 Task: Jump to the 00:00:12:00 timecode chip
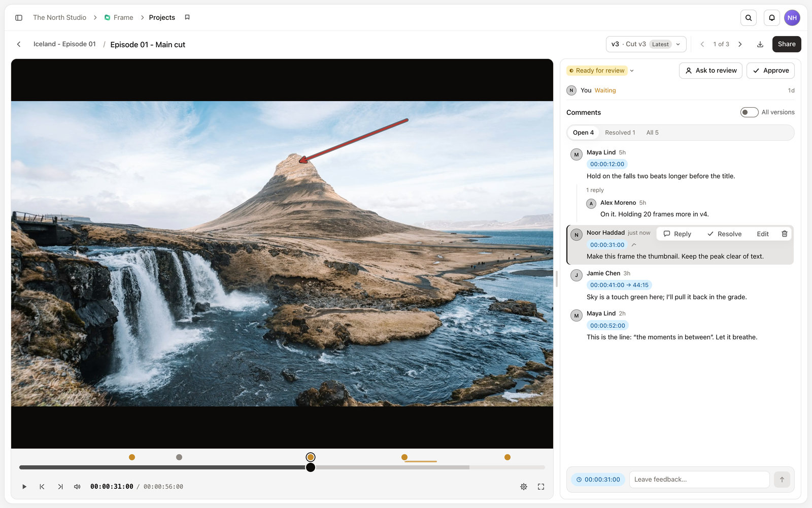(607, 164)
